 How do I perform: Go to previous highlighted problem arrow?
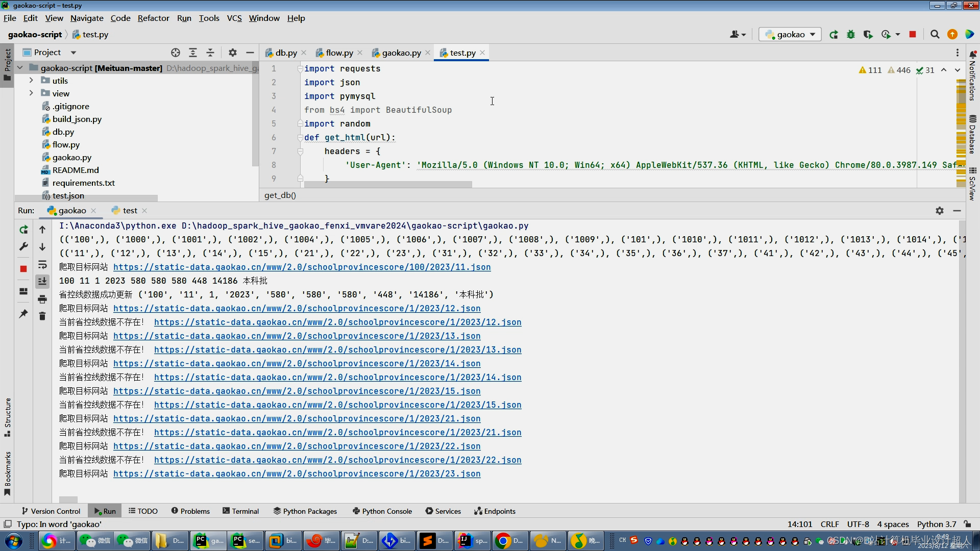pos(944,70)
